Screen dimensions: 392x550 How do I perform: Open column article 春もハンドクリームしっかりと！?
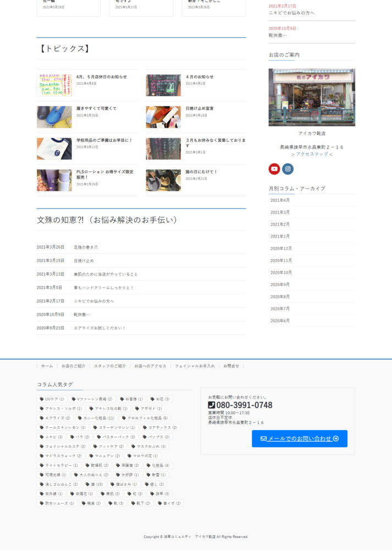pyautogui.click(x=103, y=288)
